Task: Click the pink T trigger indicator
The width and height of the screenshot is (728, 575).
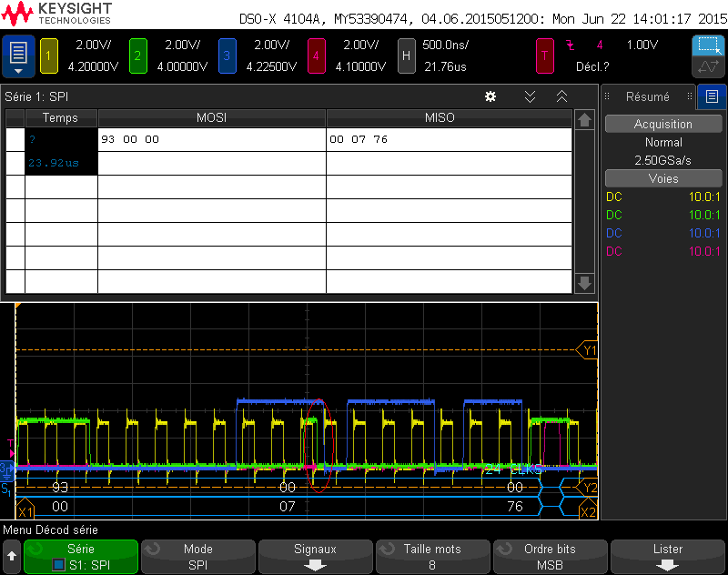Action: coord(544,55)
